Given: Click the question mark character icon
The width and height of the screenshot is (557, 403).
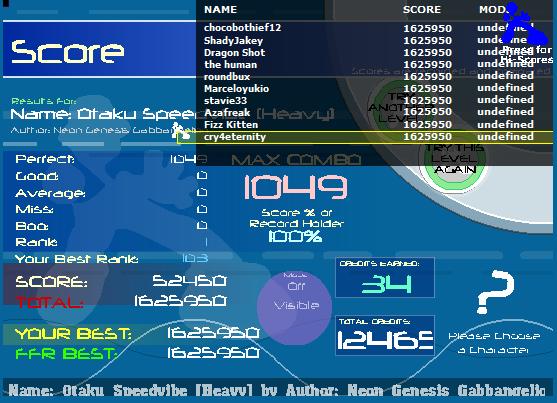Looking at the screenshot, I should 496,292.
